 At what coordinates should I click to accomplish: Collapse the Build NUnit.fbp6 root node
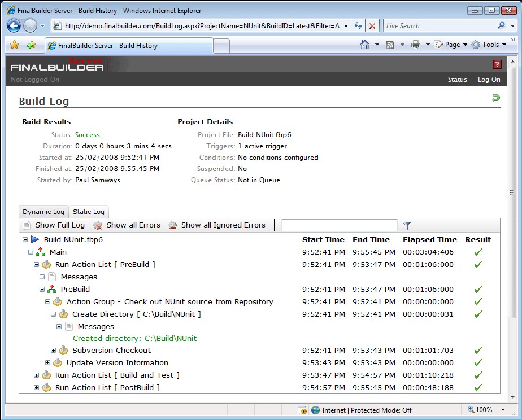tap(25, 239)
